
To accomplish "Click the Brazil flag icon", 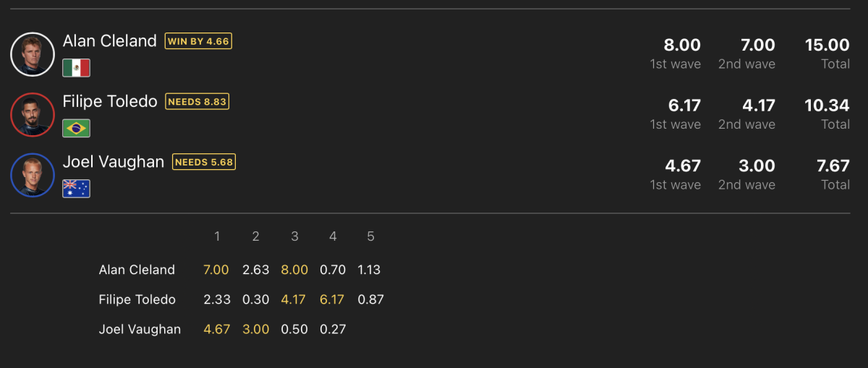I will point(76,128).
